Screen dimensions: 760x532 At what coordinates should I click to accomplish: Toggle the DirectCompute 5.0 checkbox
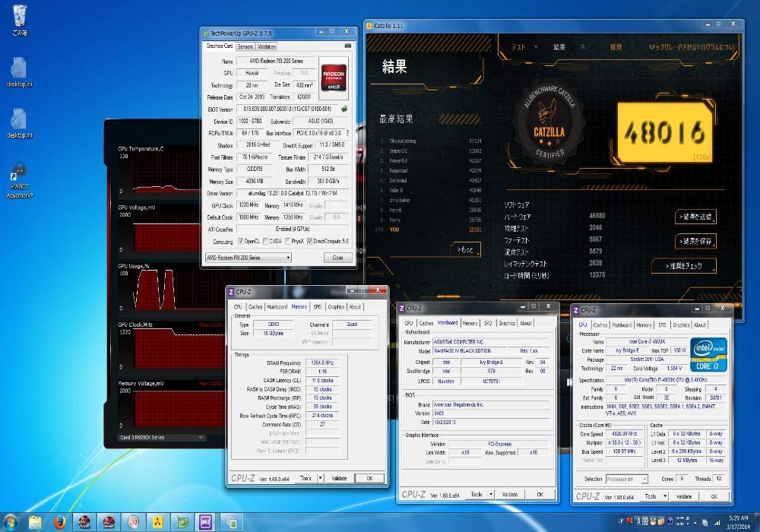coord(309,241)
